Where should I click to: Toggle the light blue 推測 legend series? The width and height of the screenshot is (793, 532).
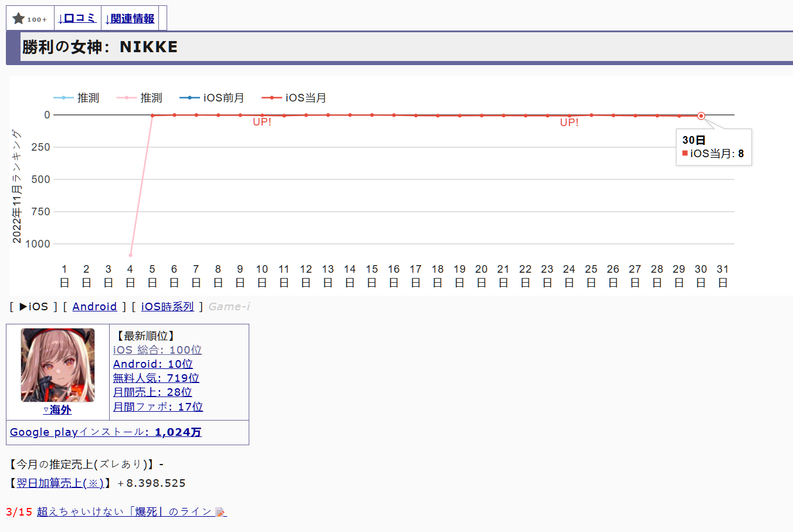click(x=76, y=98)
